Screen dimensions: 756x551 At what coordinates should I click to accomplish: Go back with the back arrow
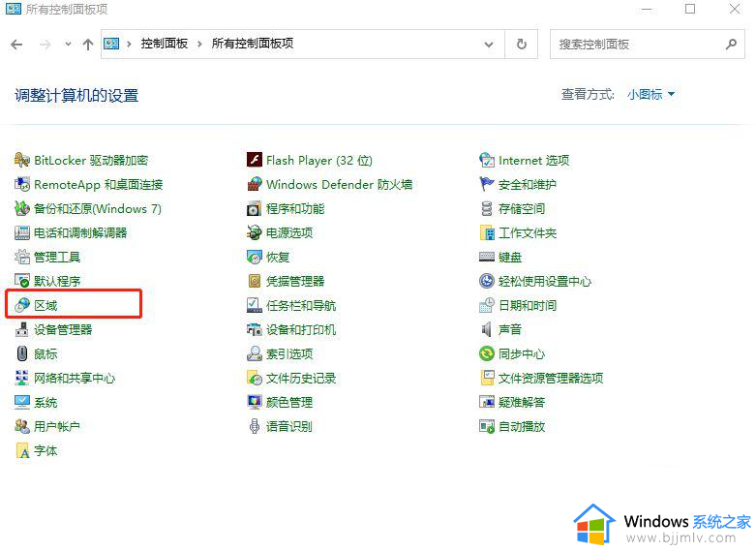[x=16, y=45]
